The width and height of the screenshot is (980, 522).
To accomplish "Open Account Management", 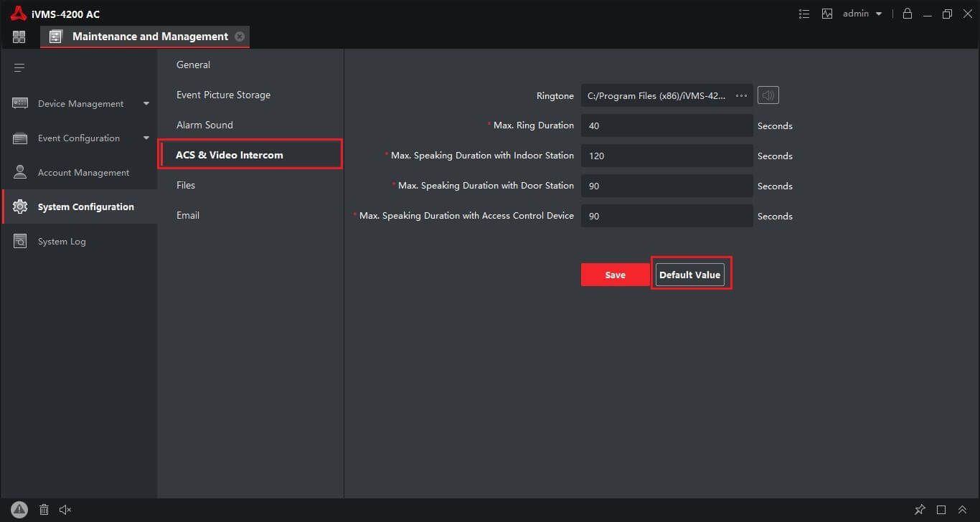I will pos(79,173).
